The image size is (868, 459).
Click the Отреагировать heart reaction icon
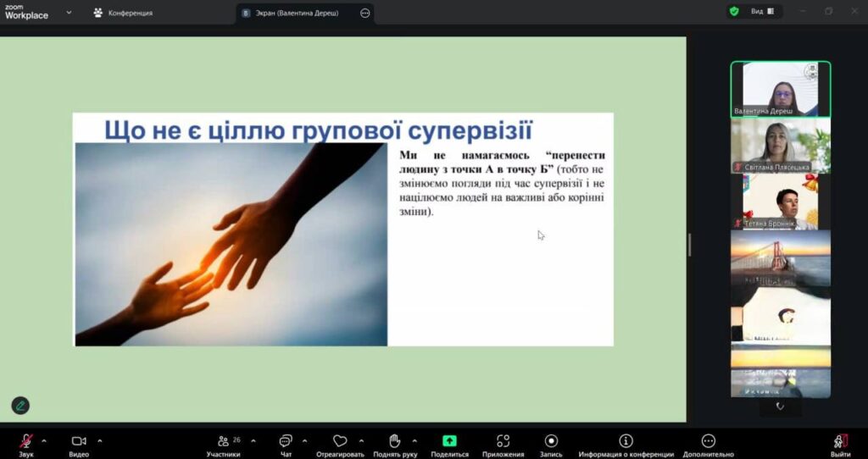point(340,441)
